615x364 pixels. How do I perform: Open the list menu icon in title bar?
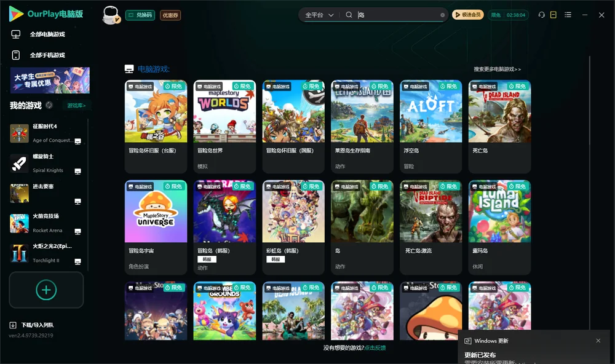coord(568,15)
